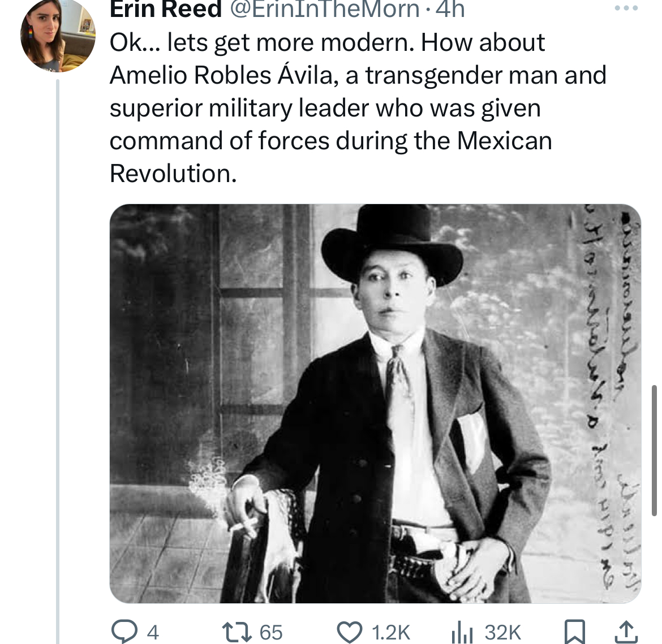
Task: Share the tweet using the upload arrow icon
Action: (626, 632)
